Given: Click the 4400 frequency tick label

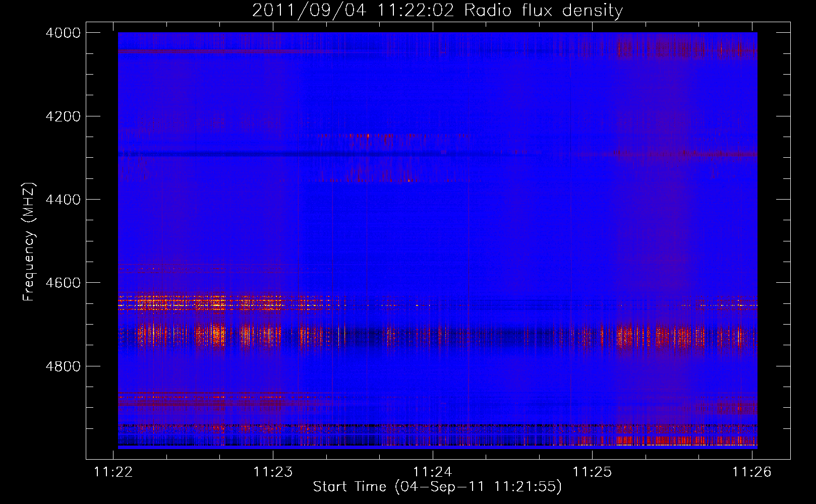Looking at the screenshot, I should 63,200.
